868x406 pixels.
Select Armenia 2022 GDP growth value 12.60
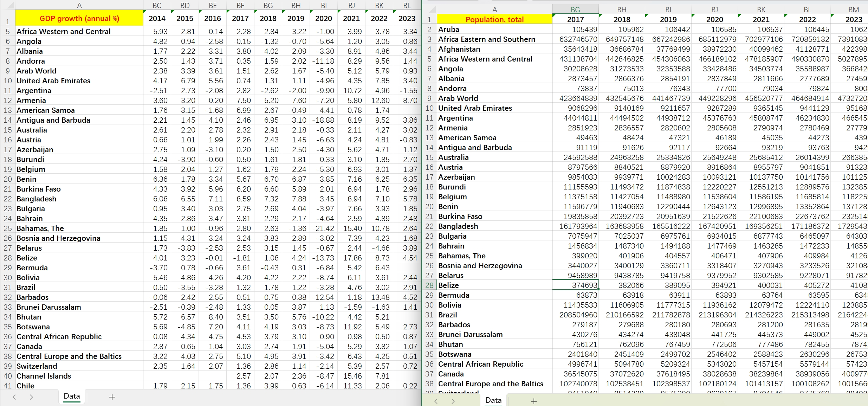(x=380, y=100)
